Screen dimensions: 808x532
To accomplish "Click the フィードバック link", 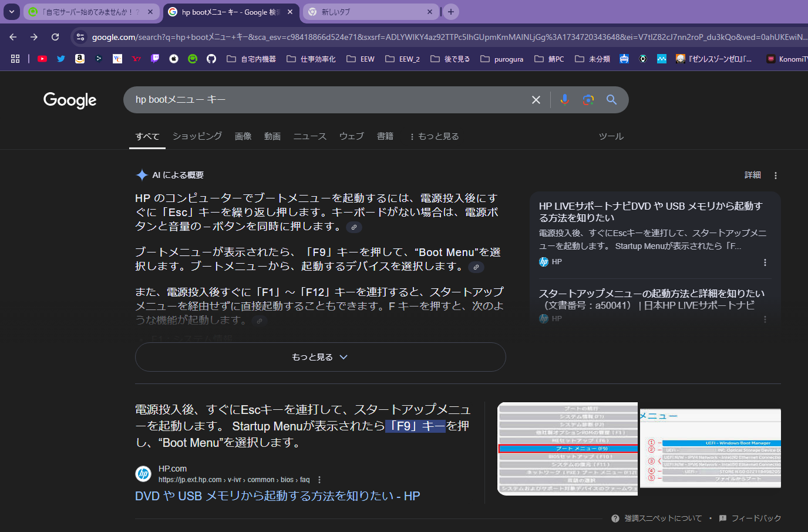I will [x=756, y=518].
